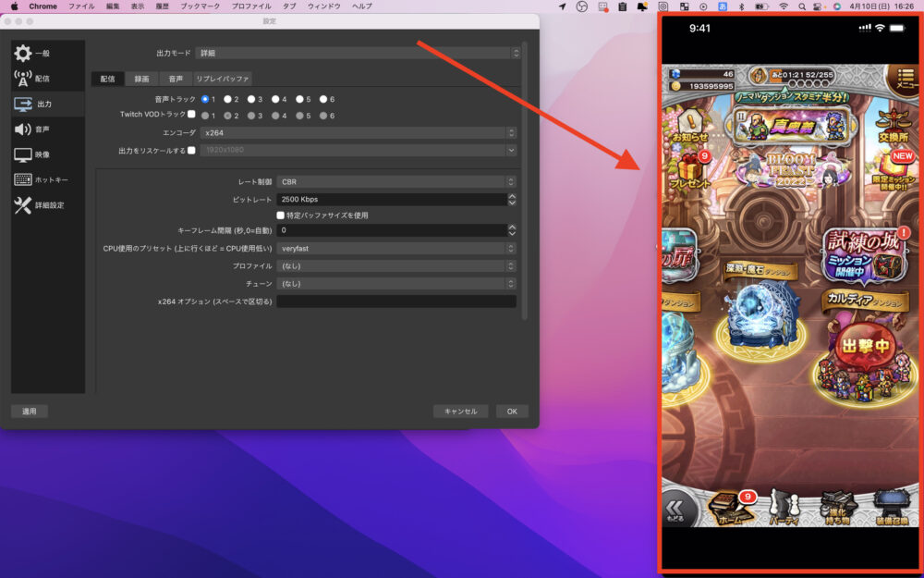The image size is (924, 578).
Task: Open the レート制御 dropdown showing CBR
Action: (396, 181)
